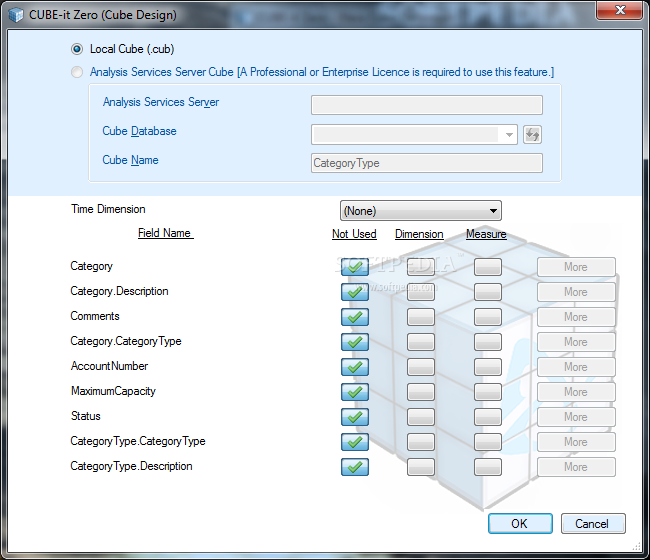Viewport: 650px width, 560px height.
Task: Set Category.Description as Dimension
Action: 421,292
